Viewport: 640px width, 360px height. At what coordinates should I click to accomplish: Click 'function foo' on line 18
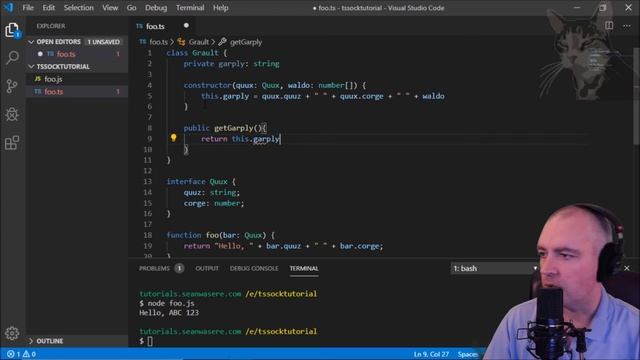pos(193,235)
